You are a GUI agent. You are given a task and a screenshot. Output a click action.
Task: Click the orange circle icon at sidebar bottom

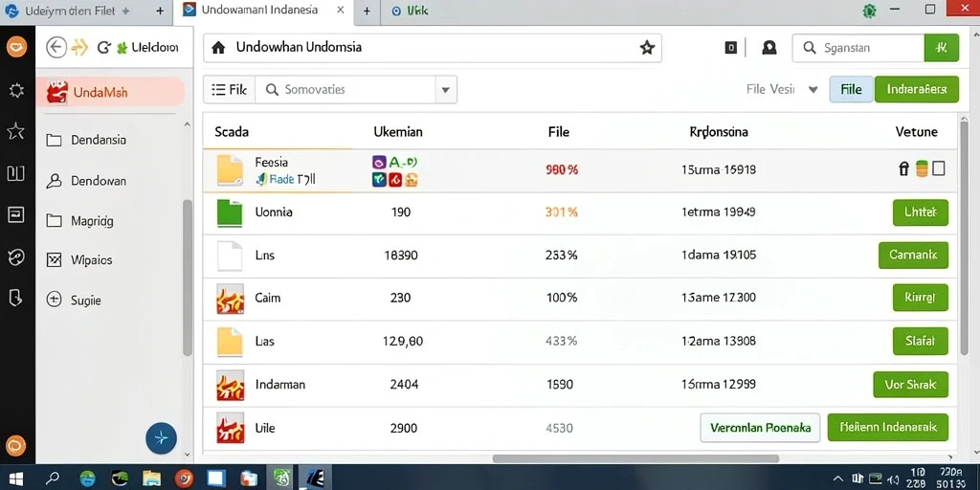[15, 446]
